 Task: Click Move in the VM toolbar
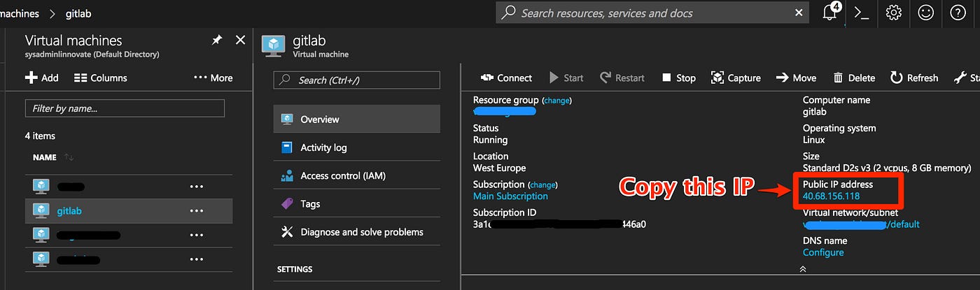[x=796, y=78]
